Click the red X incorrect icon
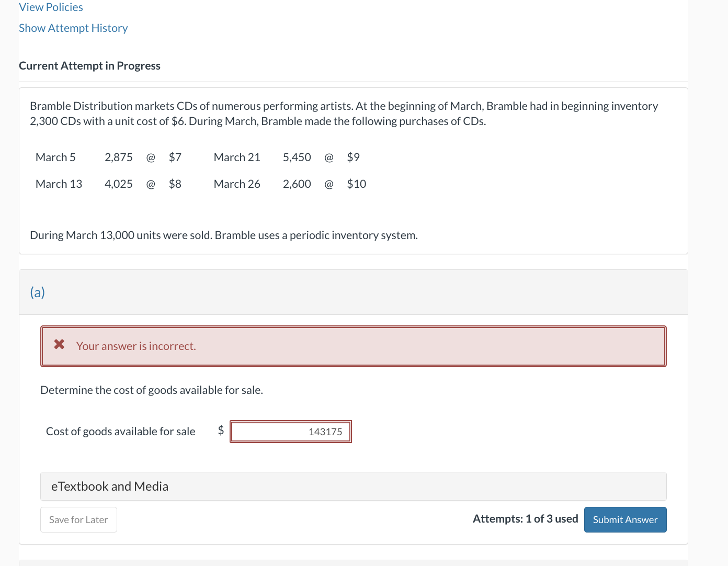The image size is (728, 566). 60,344
